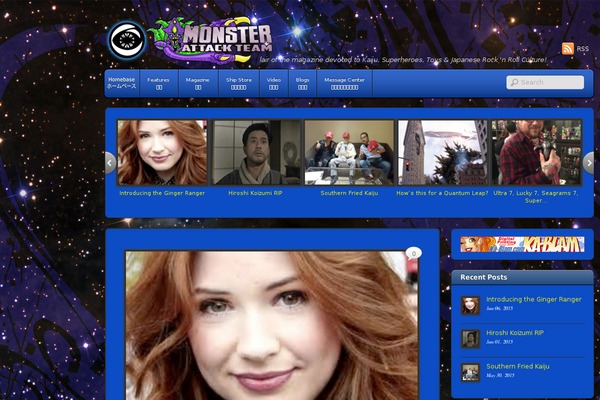Image resolution: width=600 pixels, height=400 pixels.
Task: Open recent post 'Hiroshi Koizumi RIP'
Action: click(515, 333)
